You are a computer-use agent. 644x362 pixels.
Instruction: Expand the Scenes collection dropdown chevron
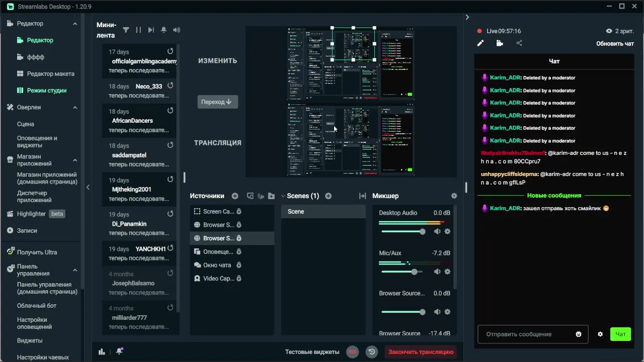point(283,196)
